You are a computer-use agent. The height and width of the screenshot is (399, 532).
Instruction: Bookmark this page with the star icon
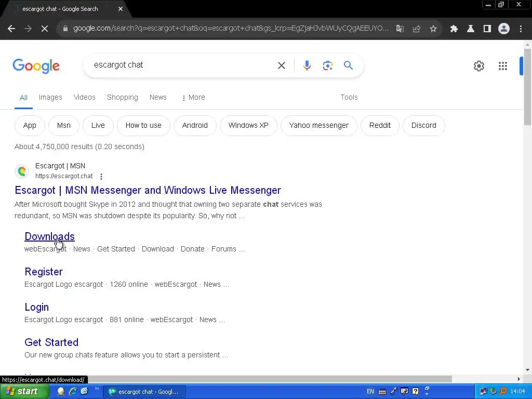coord(433,29)
